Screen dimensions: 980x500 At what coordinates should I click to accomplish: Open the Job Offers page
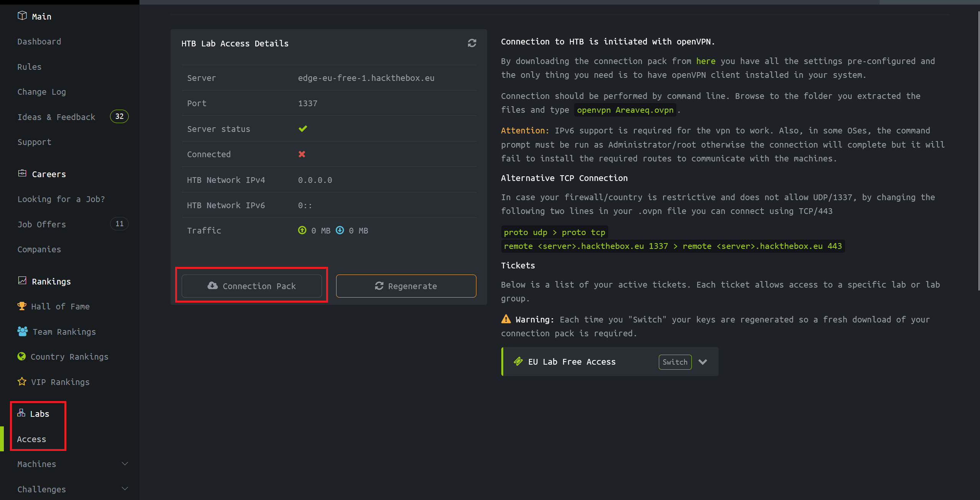click(41, 224)
